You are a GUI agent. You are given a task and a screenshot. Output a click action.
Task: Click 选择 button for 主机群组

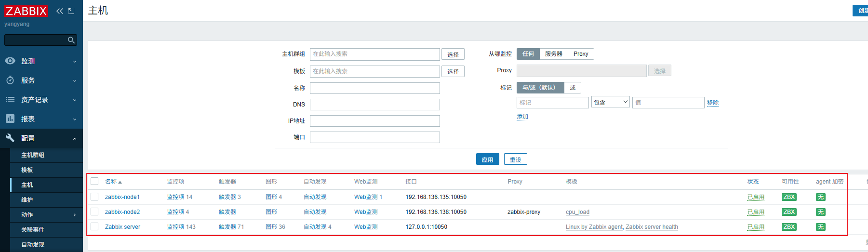453,54
